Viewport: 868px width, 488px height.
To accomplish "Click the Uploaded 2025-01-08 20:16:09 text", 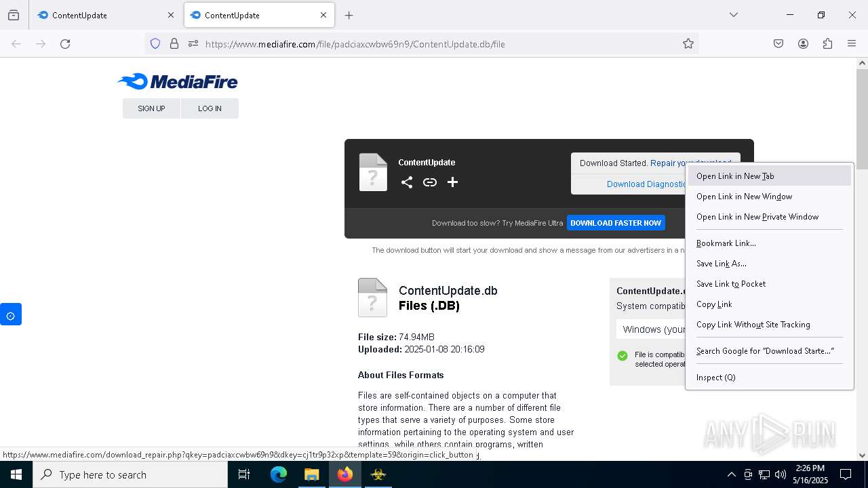I will coord(421,350).
